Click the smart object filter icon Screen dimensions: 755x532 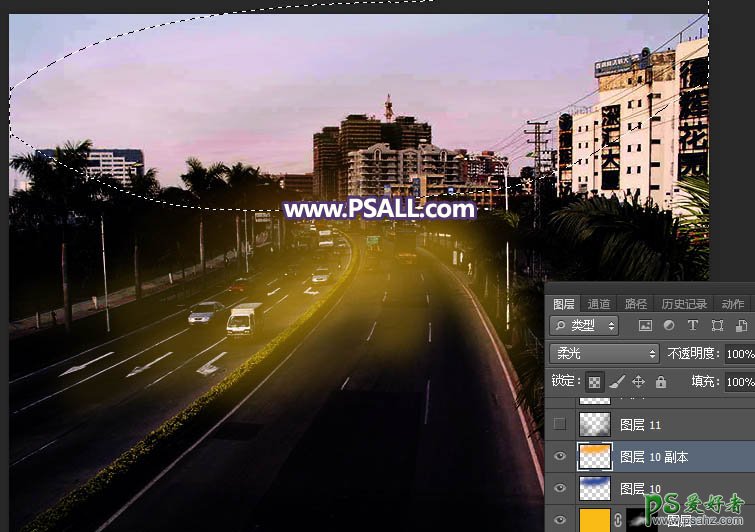(x=741, y=326)
